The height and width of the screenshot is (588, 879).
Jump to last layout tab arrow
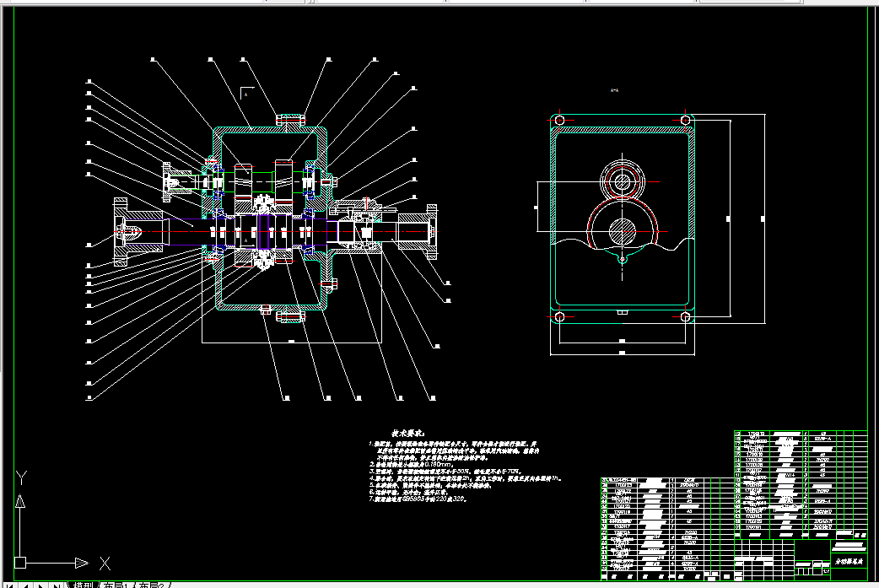56,585
